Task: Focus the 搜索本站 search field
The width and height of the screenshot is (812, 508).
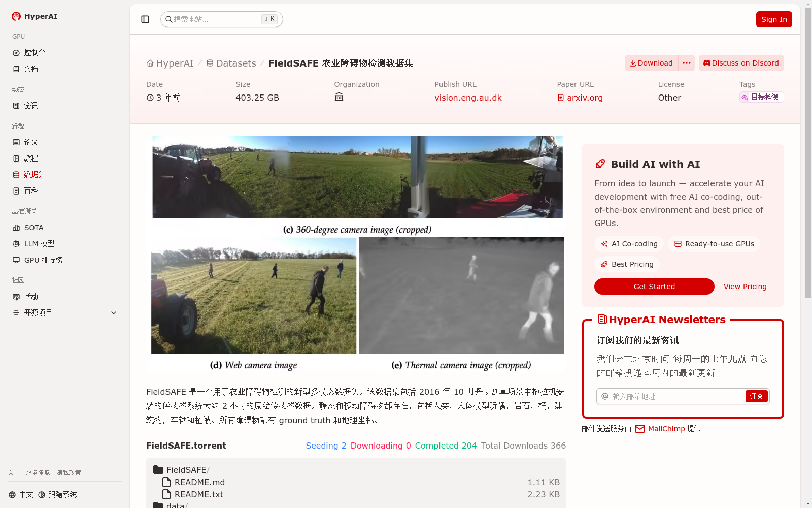Action: [222, 19]
